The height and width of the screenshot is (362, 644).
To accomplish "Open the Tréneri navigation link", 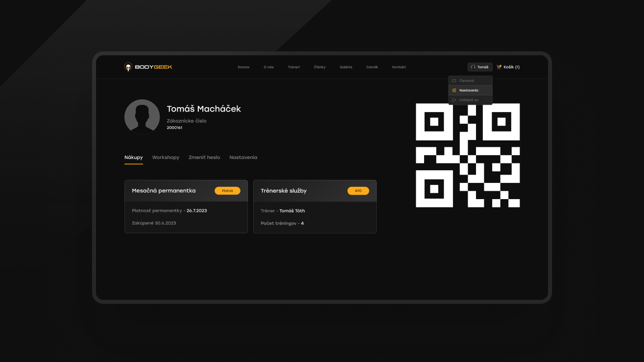I will pos(294,67).
